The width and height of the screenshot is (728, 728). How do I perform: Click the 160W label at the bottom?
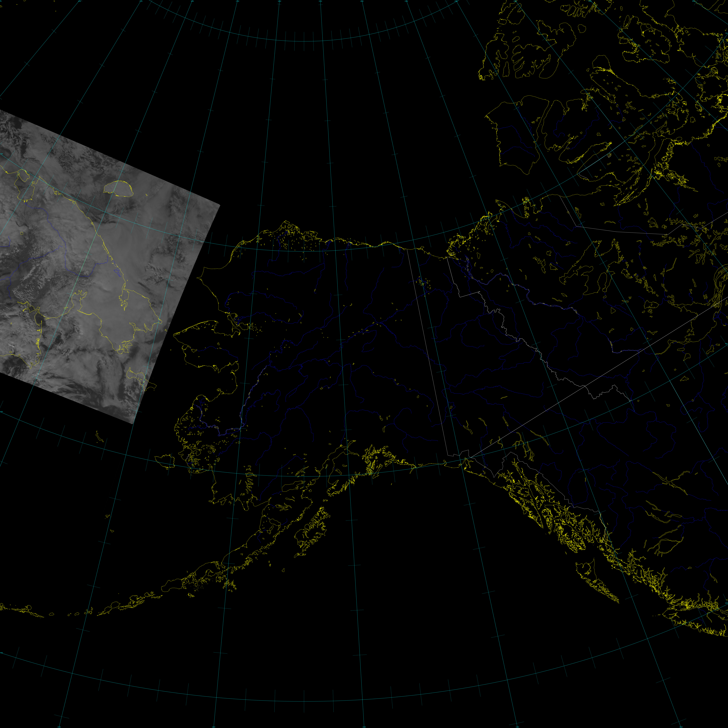(x=214, y=727)
